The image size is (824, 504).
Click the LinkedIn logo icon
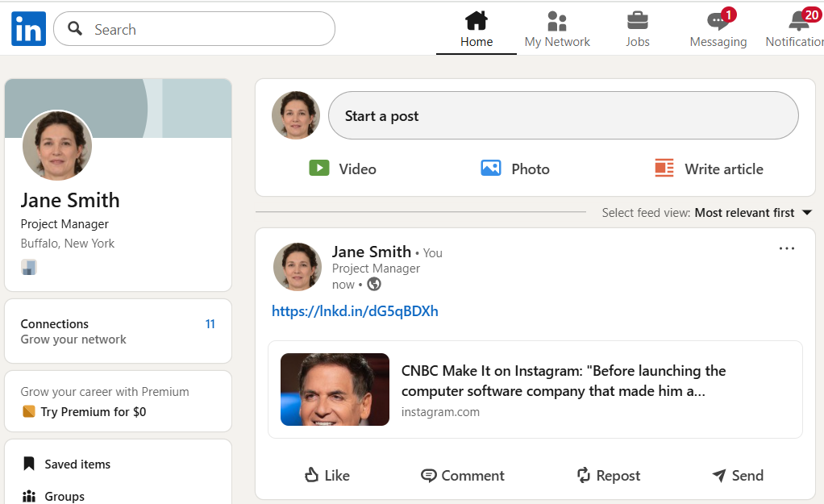click(29, 29)
